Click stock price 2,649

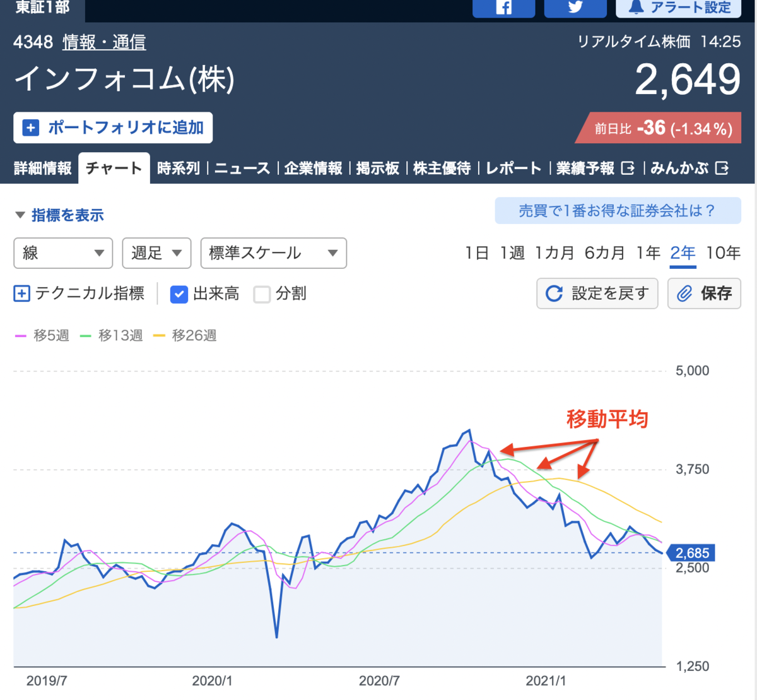pos(688,80)
